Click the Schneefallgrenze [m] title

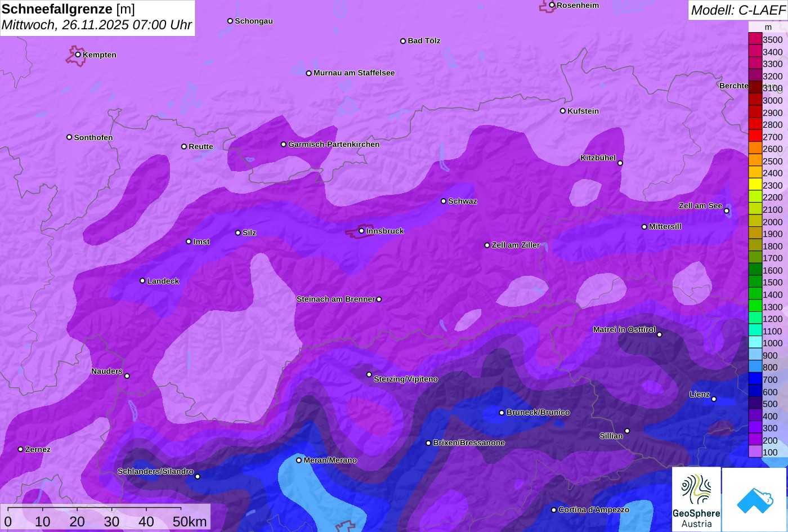pyautogui.click(x=68, y=9)
